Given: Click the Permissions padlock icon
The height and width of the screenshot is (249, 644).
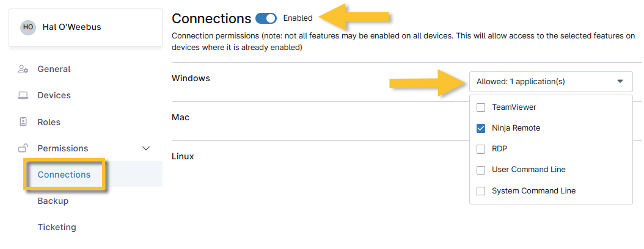Looking at the screenshot, I should coord(23,148).
